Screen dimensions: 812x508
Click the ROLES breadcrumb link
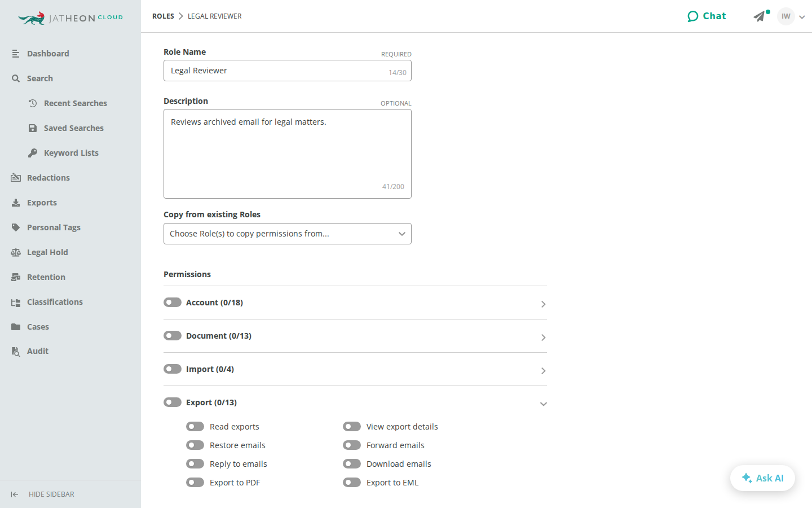163,16
